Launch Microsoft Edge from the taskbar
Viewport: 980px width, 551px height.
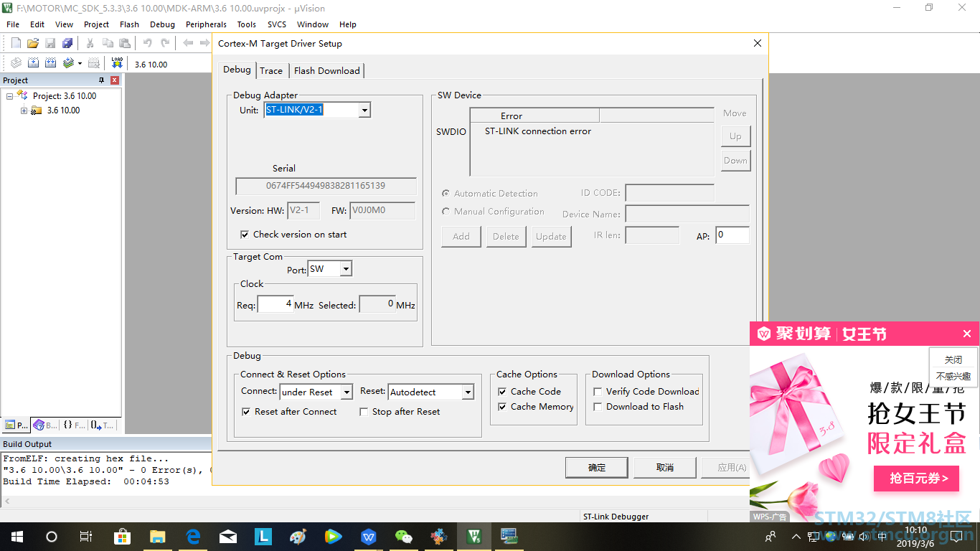(x=192, y=536)
